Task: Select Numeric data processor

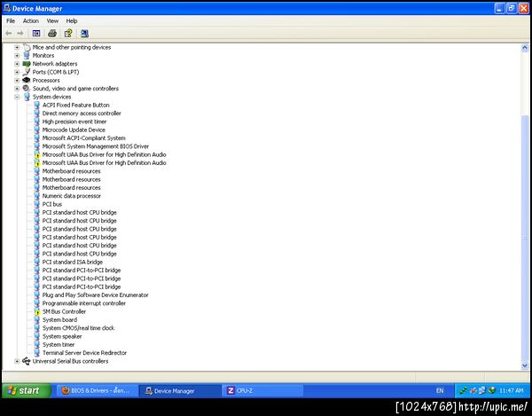Action: point(71,196)
